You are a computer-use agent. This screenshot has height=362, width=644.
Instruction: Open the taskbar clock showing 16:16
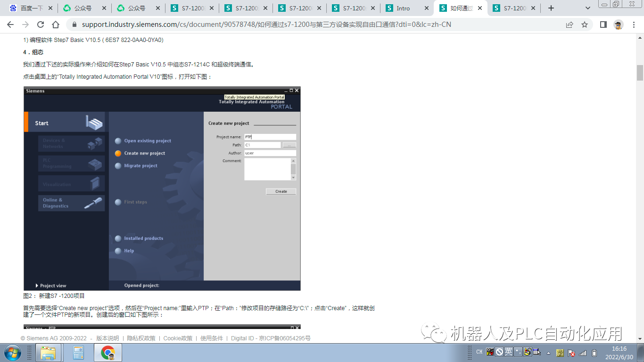(619, 353)
